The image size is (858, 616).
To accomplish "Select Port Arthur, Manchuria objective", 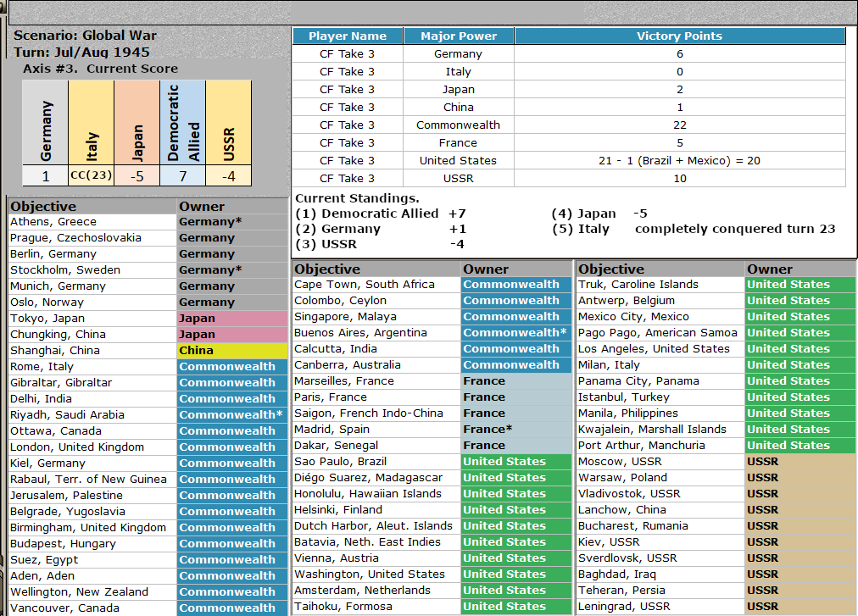I will pyautogui.click(x=660, y=446).
